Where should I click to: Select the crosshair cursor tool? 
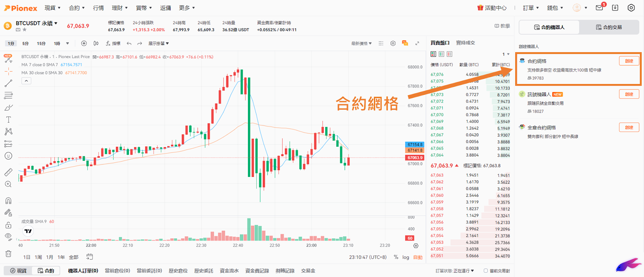[8, 71]
